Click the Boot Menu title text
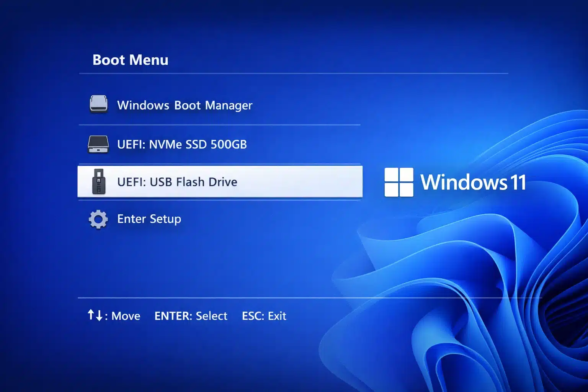Image resolution: width=588 pixels, height=392 pixels. pyautogui.click(x=130, y=60)
